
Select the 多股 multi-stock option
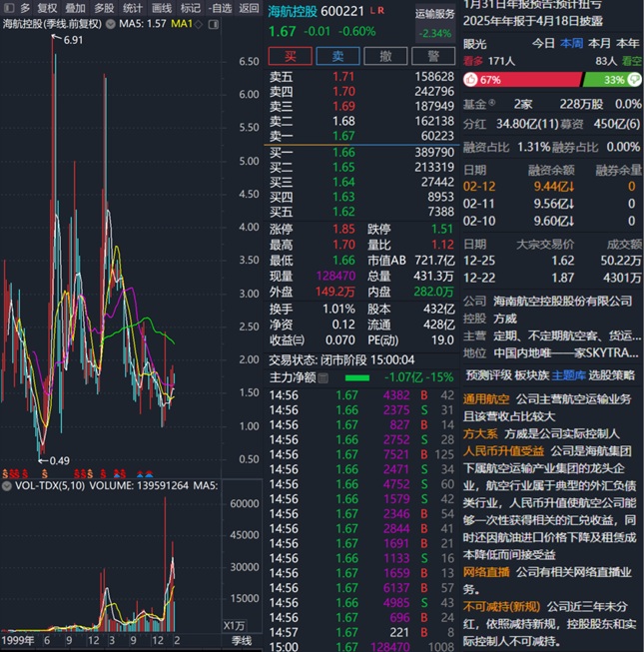pos(104,8)
